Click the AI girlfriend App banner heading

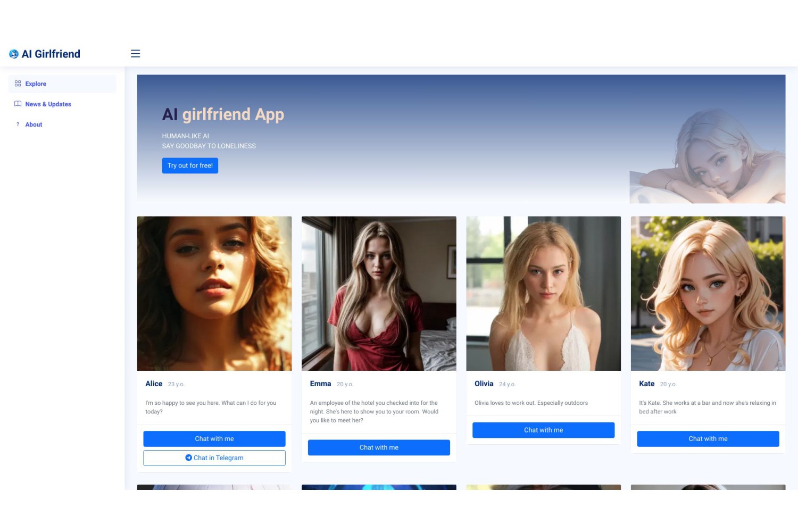pyautogui.click(x=223, y=114)
